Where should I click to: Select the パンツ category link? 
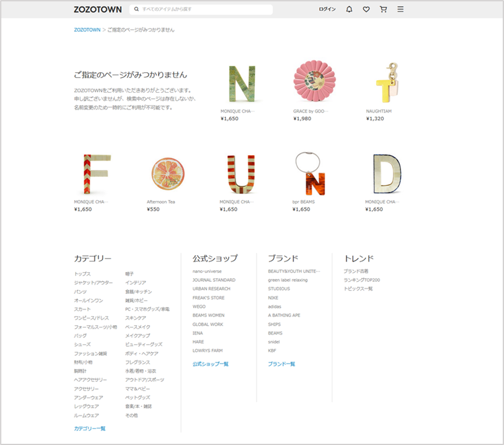tap(80, 292)
